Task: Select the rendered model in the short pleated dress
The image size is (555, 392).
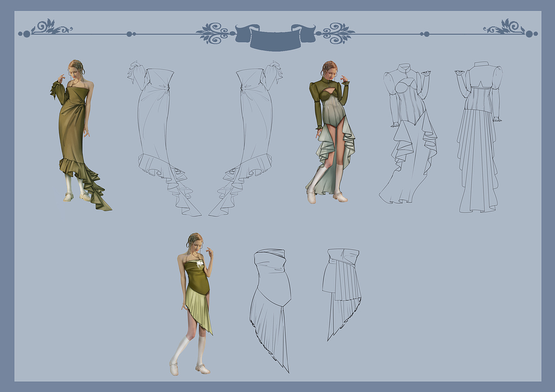Action: pos(191,304)
